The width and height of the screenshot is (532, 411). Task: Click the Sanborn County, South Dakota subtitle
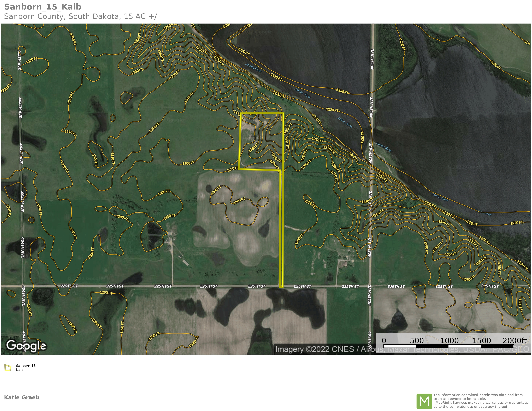click(82, 17)
